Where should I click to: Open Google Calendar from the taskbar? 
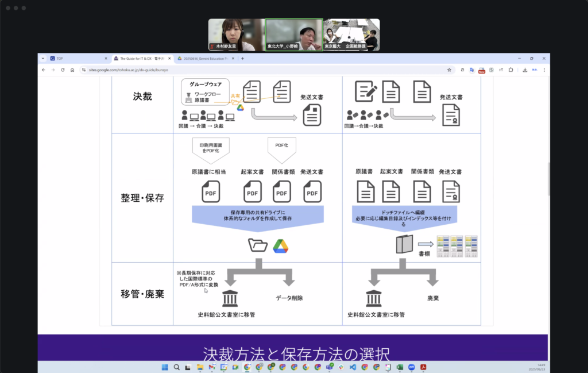224,367
